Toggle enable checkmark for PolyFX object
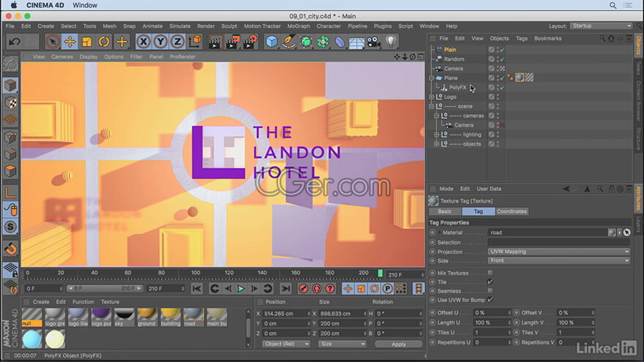The image size is (644, 362). pyautogui.click(x=502, y=88)
